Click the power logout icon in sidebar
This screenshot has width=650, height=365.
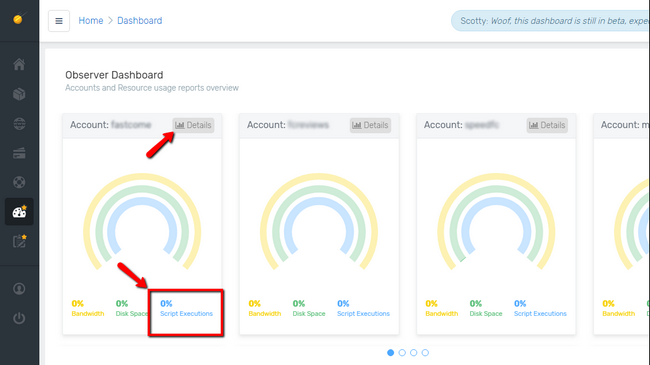click(x=19, y=318)
